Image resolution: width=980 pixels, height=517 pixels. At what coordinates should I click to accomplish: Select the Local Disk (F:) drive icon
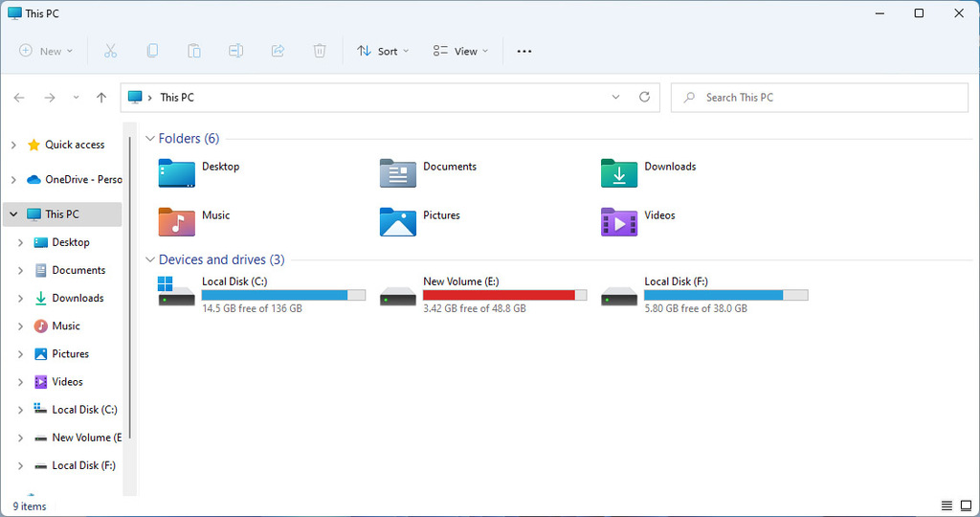point(619,297)
